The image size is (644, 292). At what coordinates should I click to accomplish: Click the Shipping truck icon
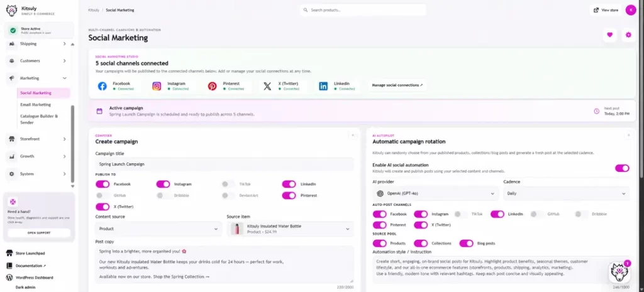point(12,43)
